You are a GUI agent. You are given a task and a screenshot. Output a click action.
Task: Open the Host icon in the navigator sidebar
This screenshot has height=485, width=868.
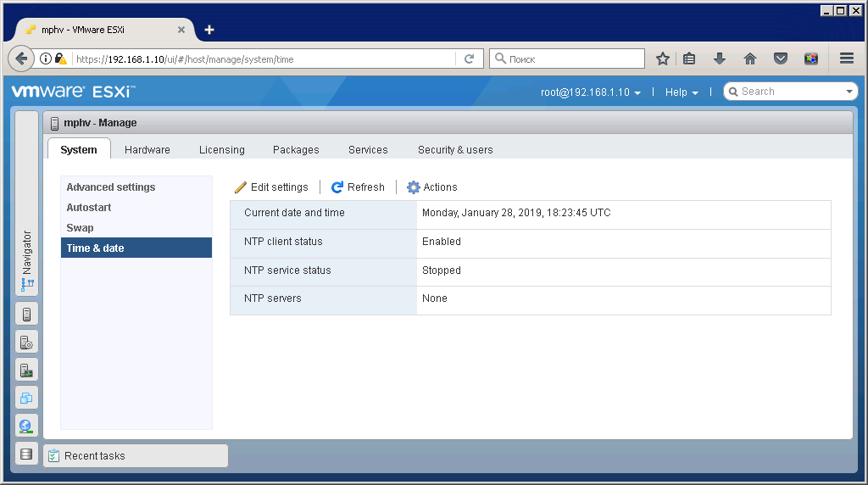(26, 315)
